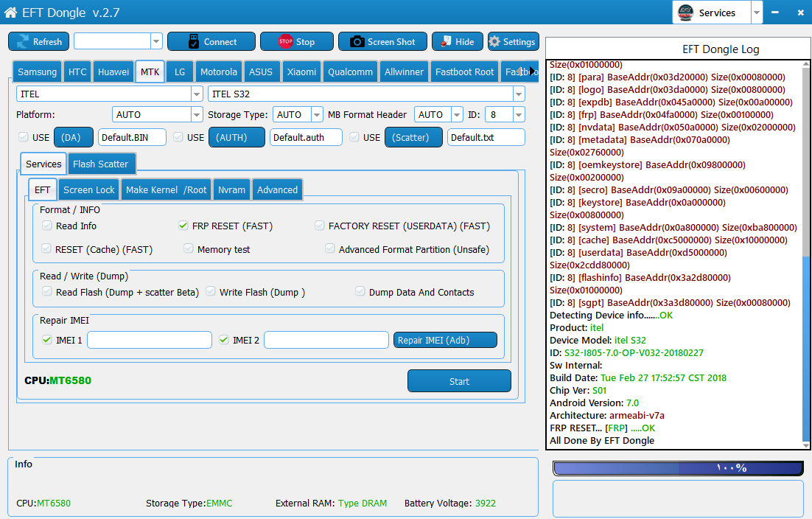Open the Screen Lock tab
The image size is (812, 519).
89,189
